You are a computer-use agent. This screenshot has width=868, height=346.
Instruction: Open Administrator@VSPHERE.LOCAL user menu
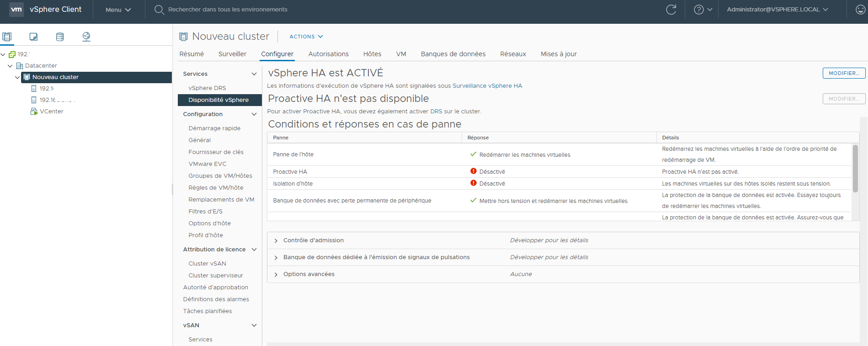click(777, 9)
